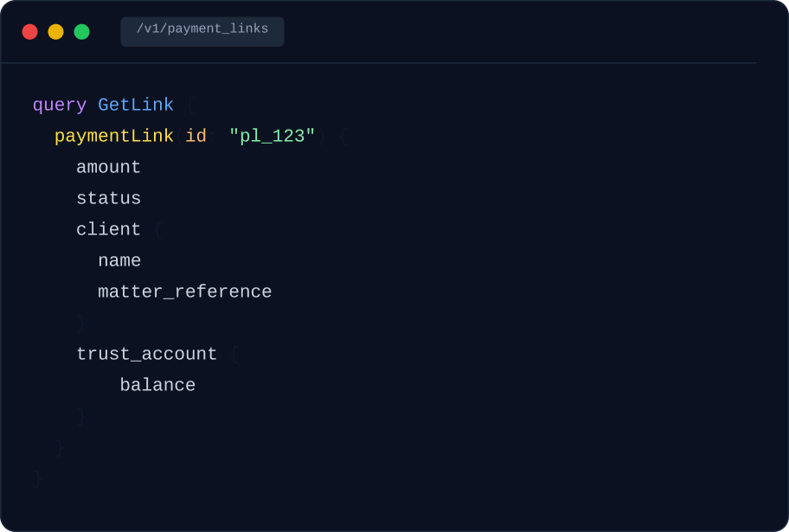789x532 pixels.
Task: Click the closing brace below matter_reference
Action: pyautogui.click(x=81, y=324)
